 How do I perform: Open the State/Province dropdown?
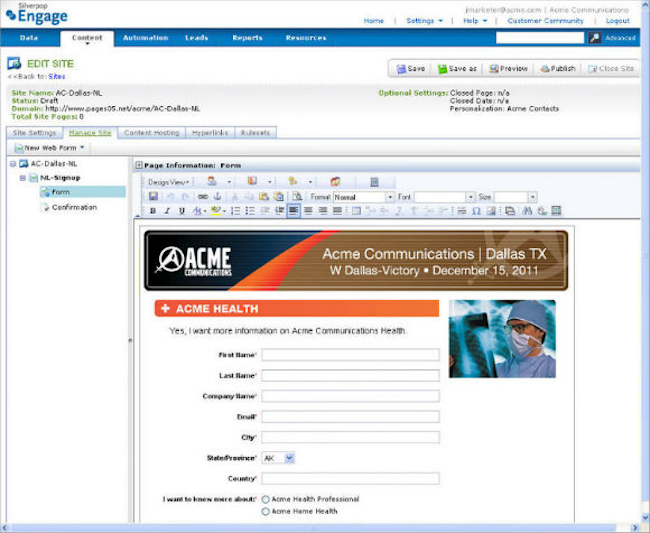click(x=278, y=457)
